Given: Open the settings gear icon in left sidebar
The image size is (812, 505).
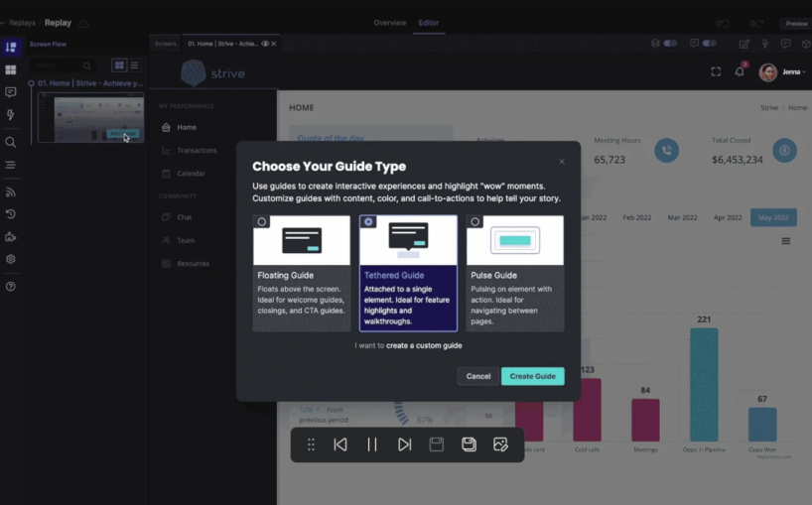Looking at the screenshot, I should pos(10,259).
